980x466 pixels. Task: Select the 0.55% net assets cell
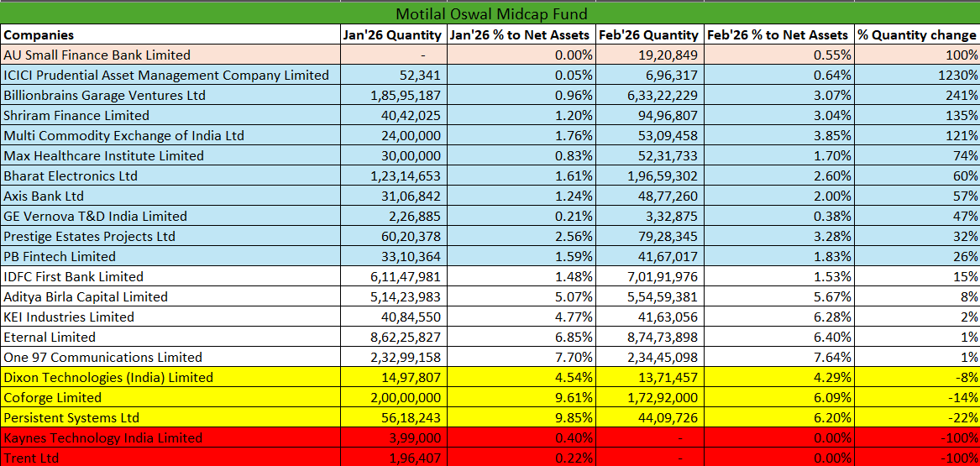click(779, 55)
